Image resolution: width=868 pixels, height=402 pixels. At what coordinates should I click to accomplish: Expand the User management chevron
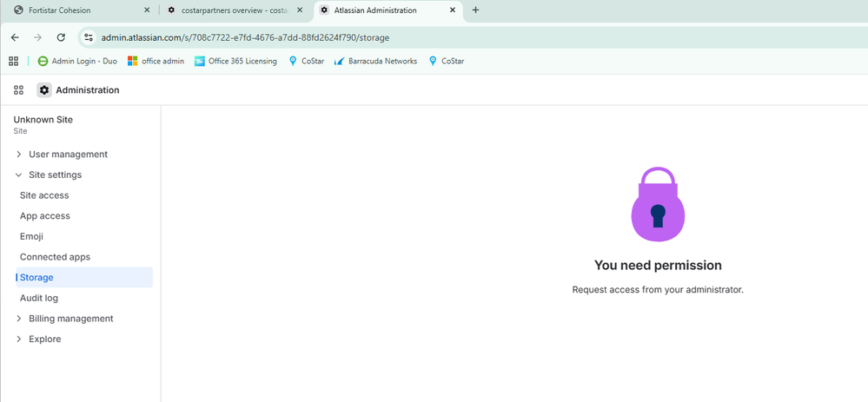[x=19, y=155]
